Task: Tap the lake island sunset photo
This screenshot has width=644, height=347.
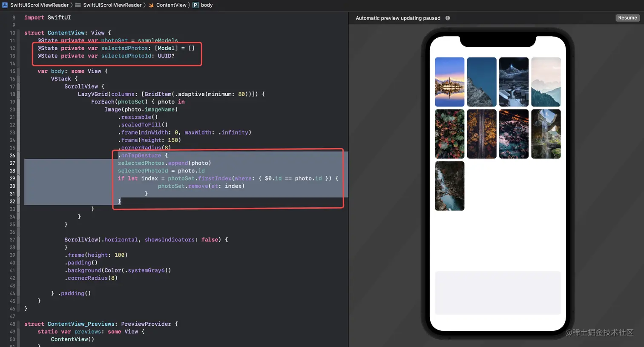Action: [x=449, y=82]
